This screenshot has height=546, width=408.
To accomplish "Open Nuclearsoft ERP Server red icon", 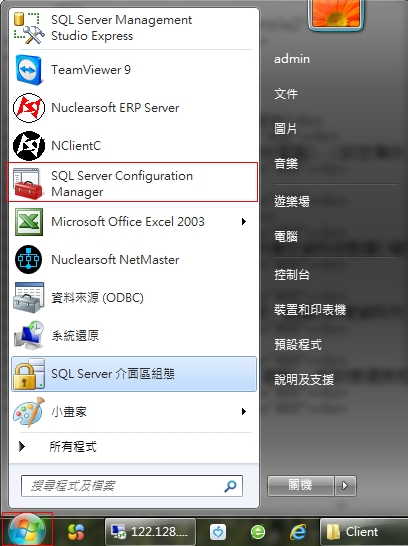I will click(x=29, y=108).
